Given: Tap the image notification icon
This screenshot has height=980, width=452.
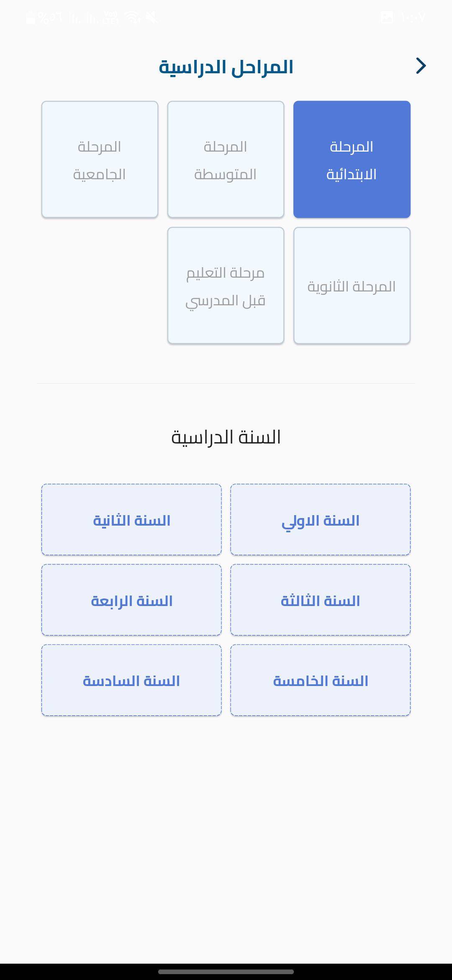Looking at the screenshot, I should [x=387, y=17].
